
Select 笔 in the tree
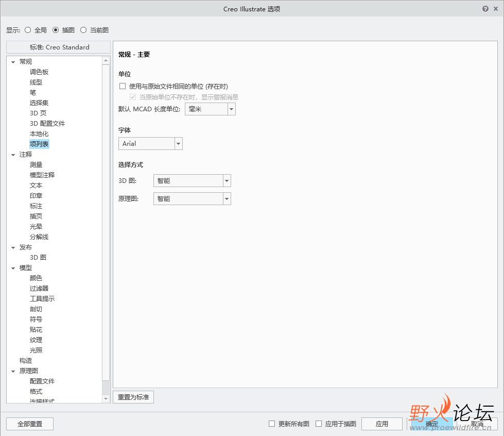pos(33,92)
